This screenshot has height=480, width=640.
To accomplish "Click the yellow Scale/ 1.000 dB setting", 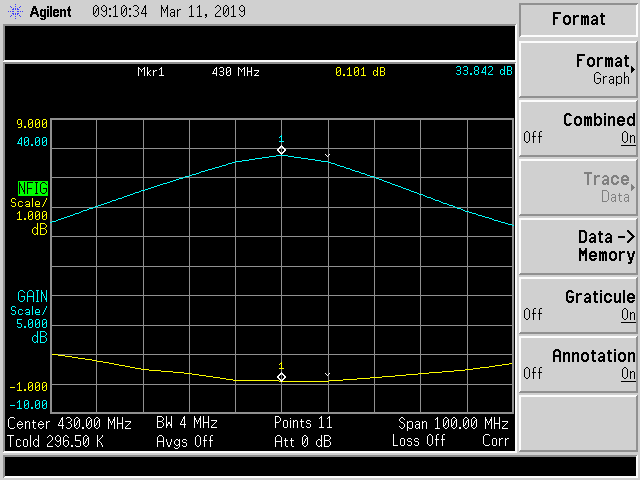I will [x=29, y=217].
